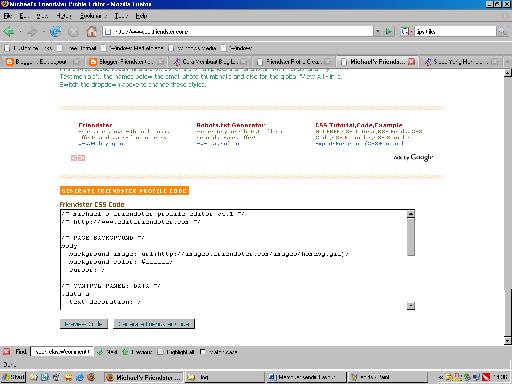Open the search engine selector
This screenshot has width=512, height=385.
(406, 32)
